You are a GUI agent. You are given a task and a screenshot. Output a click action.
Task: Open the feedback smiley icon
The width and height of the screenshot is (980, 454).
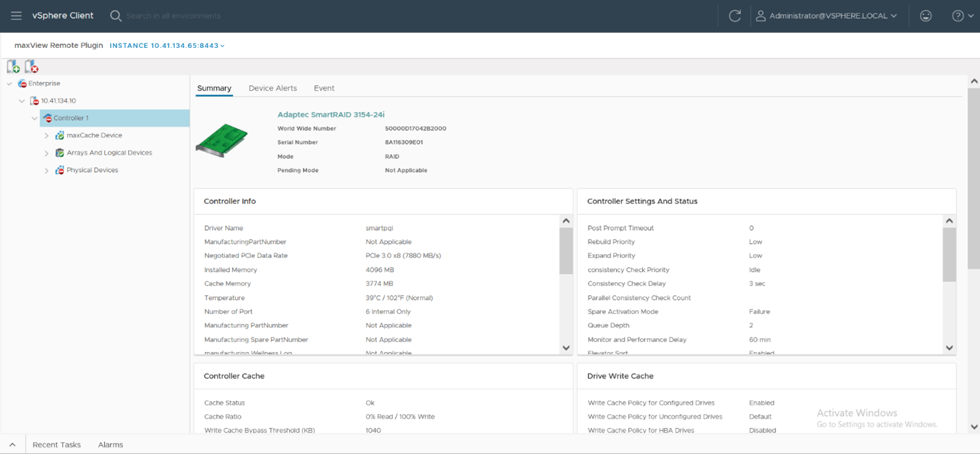(926, 16)
